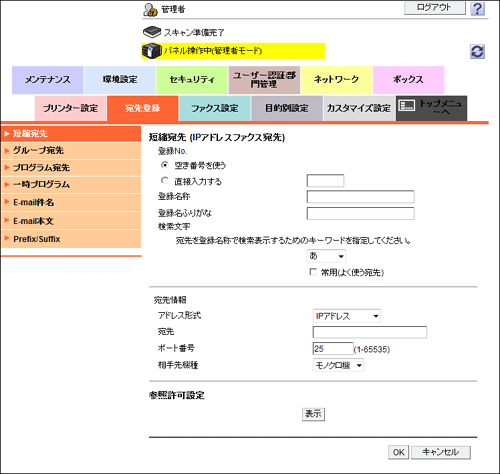The height and width of the screenshot is (474, 500).
Task: Open the ファクス設定 tab
Action: tap(215, 108)
